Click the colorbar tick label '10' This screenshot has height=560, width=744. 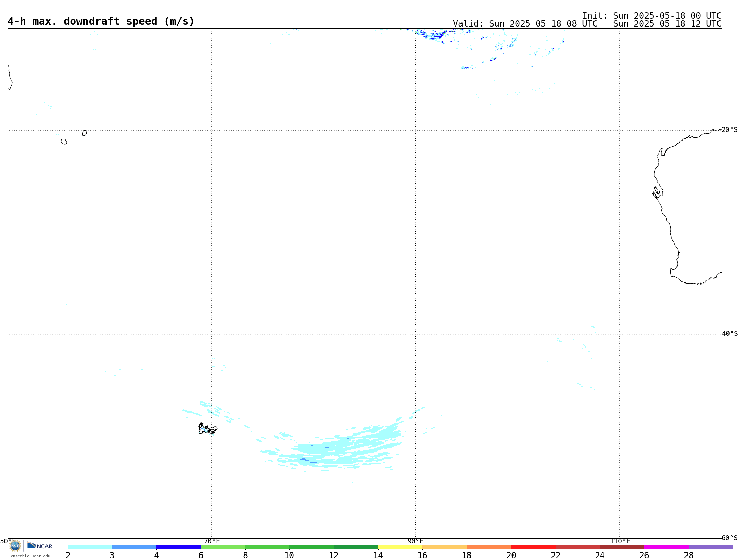[x=289, y=555]
